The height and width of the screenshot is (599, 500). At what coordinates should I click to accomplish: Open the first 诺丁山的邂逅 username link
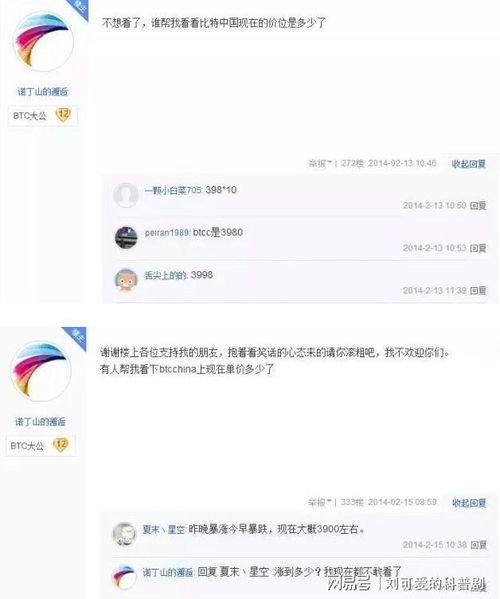pos(43,92)
